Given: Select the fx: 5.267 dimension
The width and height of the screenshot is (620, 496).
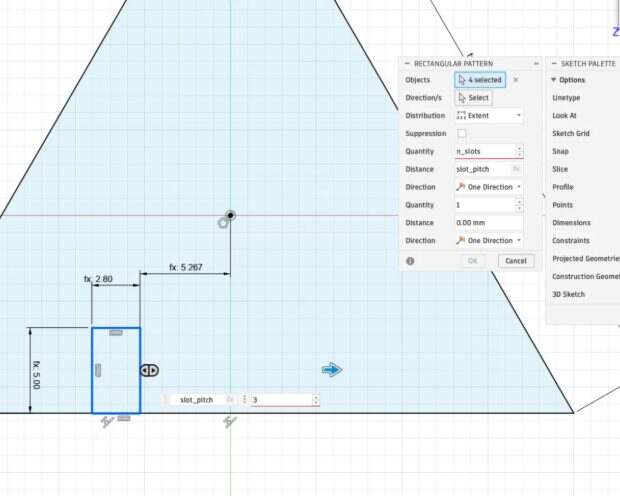Looking at the screenshot, I should [x=185, y=267].
